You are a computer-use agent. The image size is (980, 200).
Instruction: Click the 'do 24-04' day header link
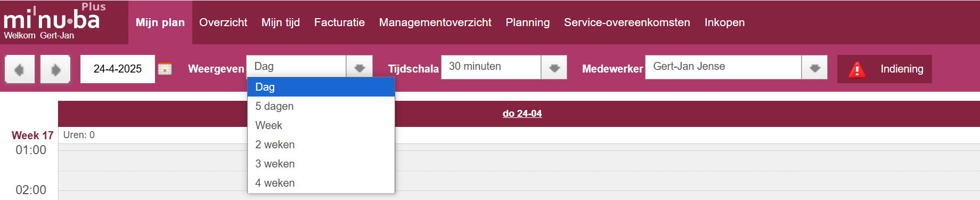(522, 114)
